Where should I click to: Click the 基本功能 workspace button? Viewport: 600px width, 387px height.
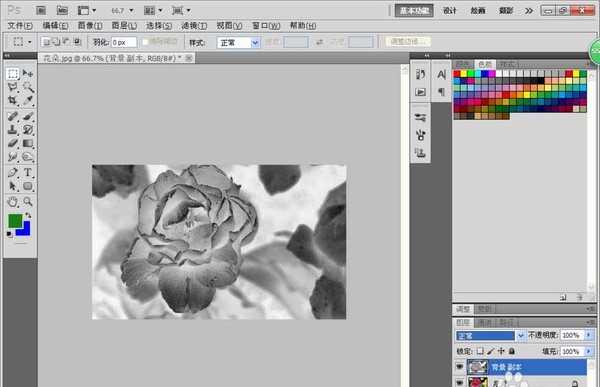414,10
